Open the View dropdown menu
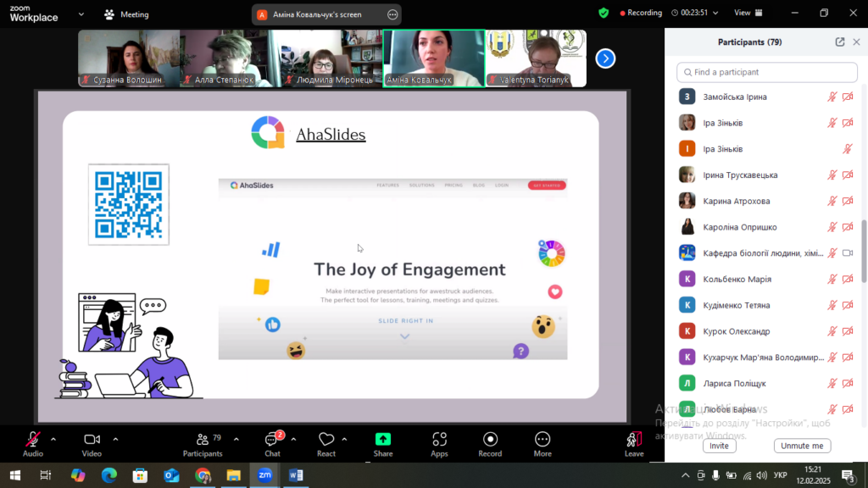The height and width of the screenshot is (488, 868). (x=748, y=13)
